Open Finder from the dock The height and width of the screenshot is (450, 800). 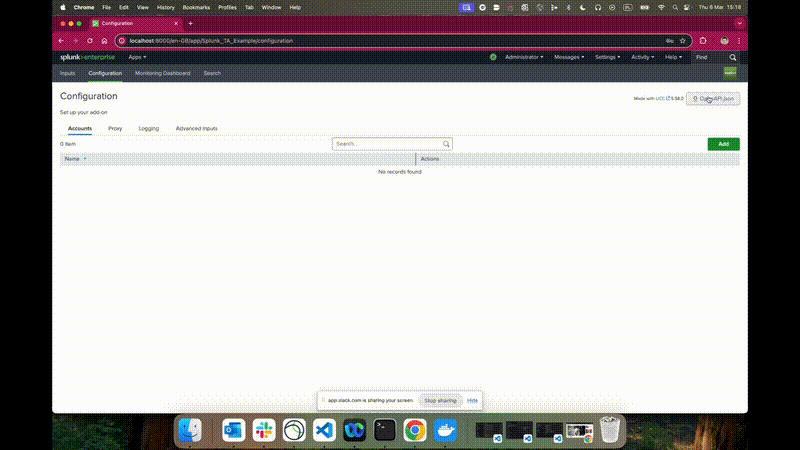coord(190,430)
